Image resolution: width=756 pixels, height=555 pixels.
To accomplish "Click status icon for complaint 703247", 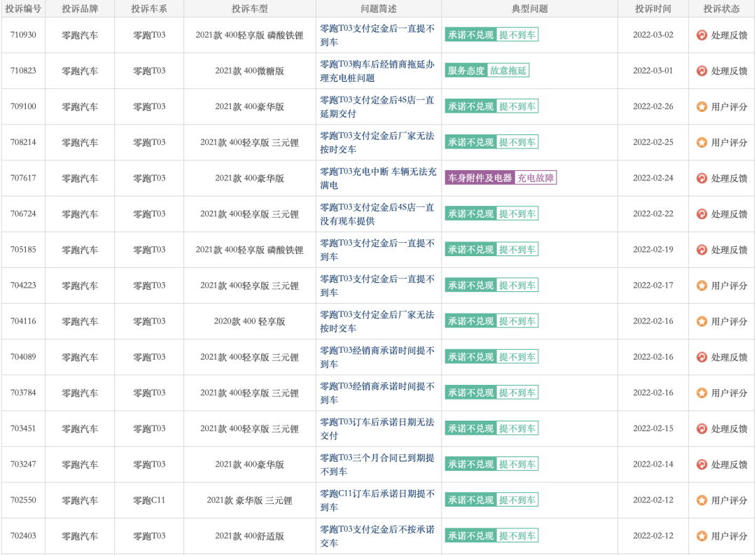I will 701,464.
